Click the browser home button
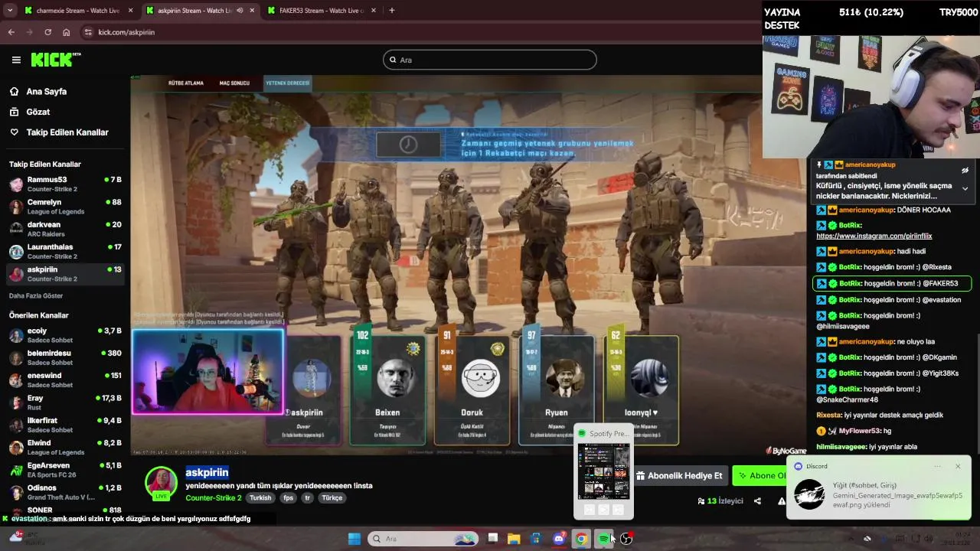Screen dimensions: 980x551 66,32
